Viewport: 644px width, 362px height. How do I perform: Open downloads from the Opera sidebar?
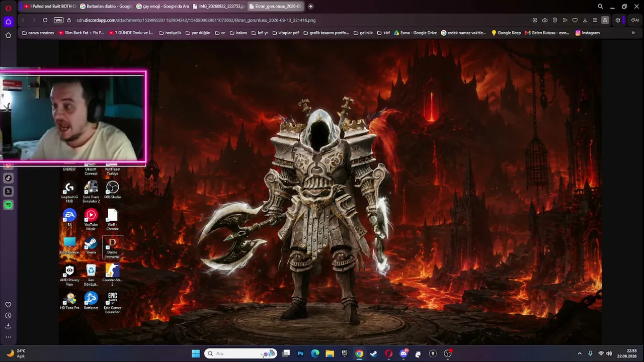coord(8,326)
